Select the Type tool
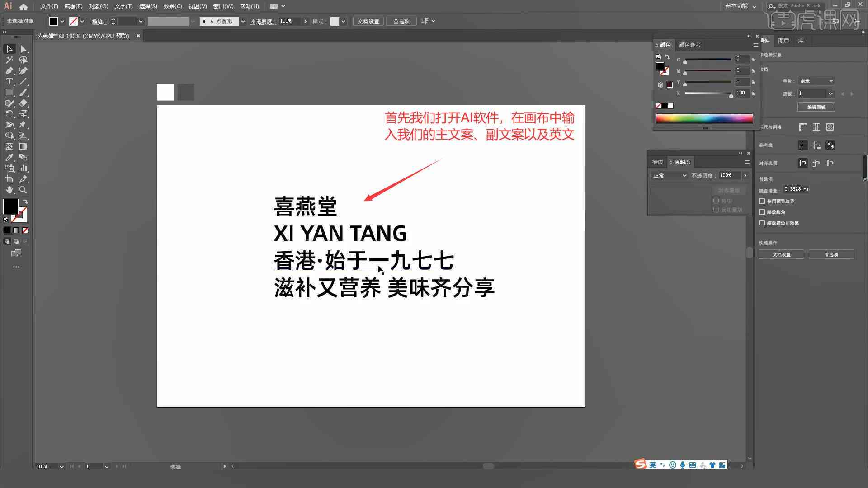 (x=9, y=82)
